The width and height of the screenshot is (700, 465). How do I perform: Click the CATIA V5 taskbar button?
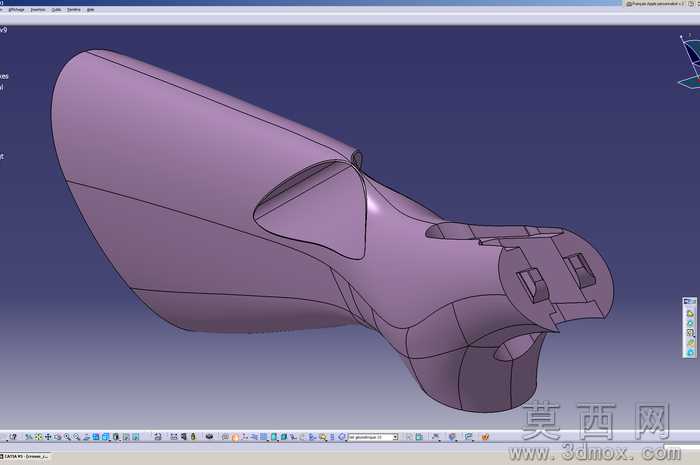pos(25,457)
